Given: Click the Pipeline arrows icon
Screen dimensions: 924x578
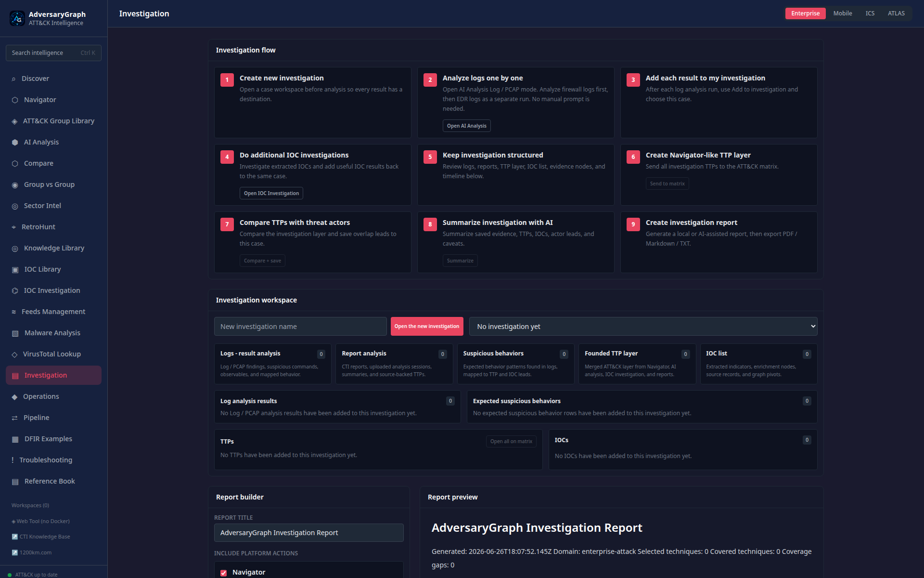Looking at the screenshot, I should click(14, 418).
